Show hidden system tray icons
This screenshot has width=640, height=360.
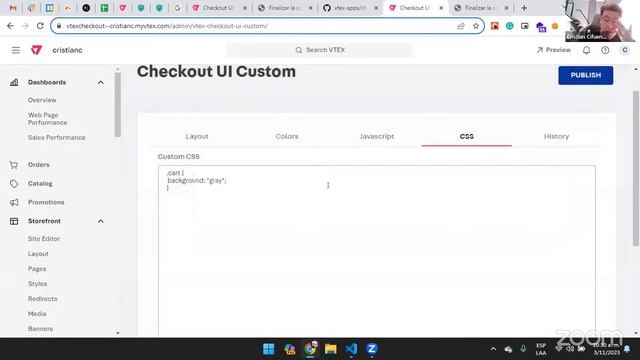pos(493,349)
